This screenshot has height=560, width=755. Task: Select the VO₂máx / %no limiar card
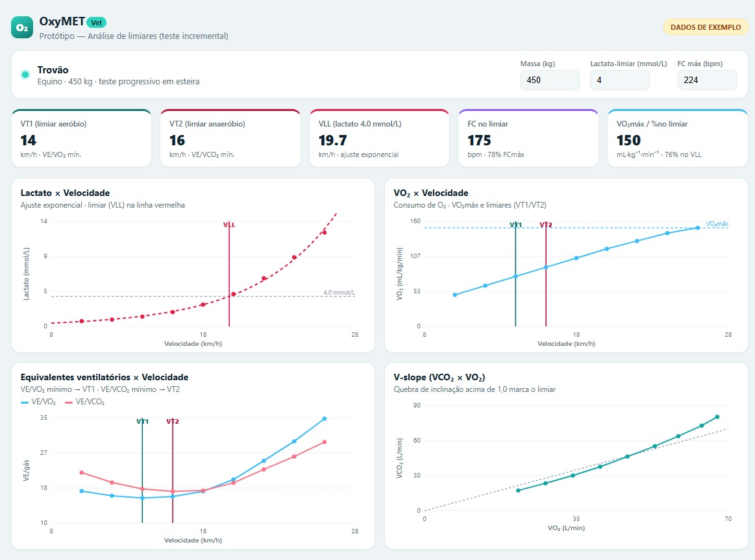[x=678, y=139]
